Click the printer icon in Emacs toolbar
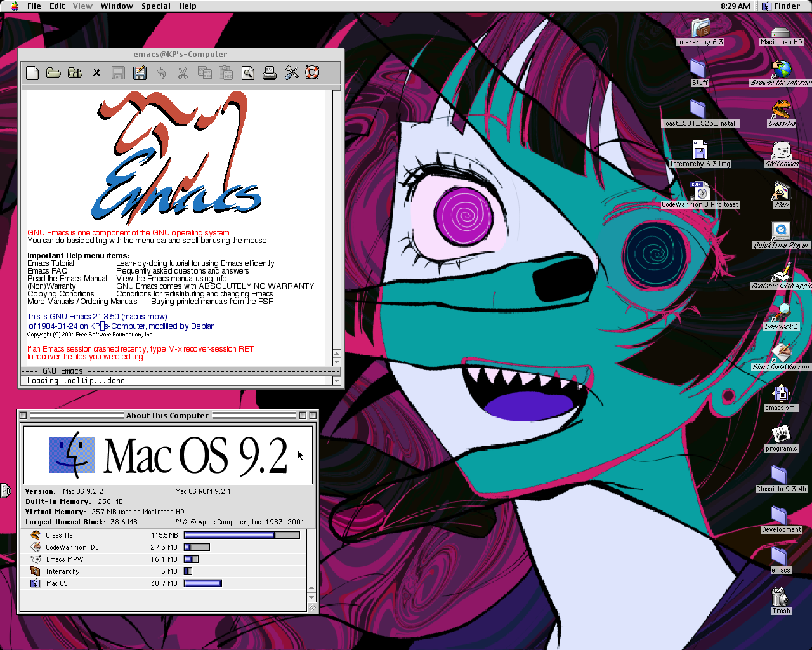 point(270,73)
